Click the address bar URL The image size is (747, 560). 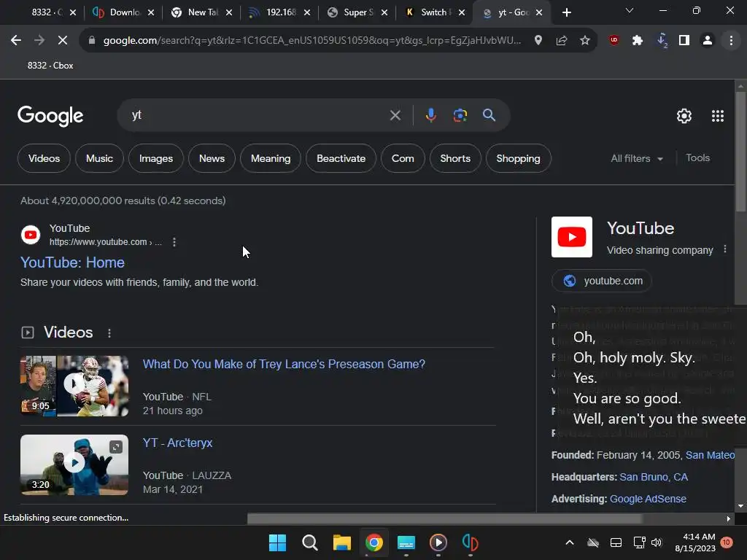point(312,41)
